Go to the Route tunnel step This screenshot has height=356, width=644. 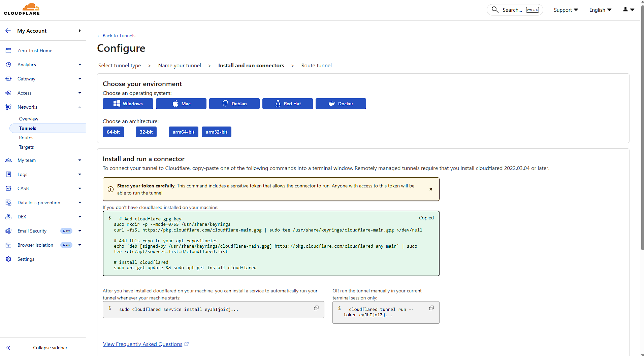(x=316, y=66)
